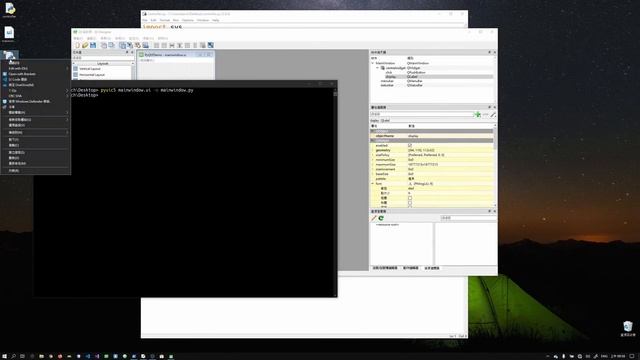The height and width of the screenshot is (360, 640).
Task: Switch to the middle bottom dock tab
Action: coord(411,268)
